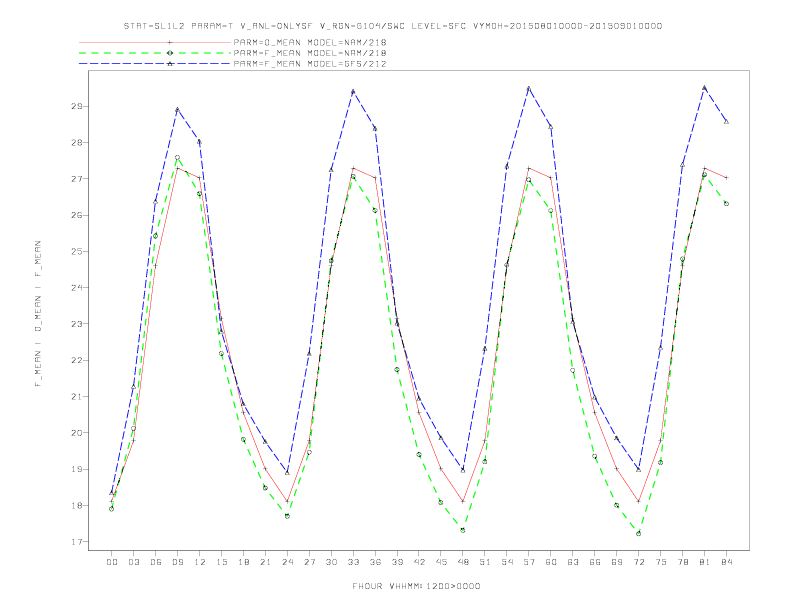Click x-axis forecast hour label 60

pyautogui.click(x=551, y=562)
